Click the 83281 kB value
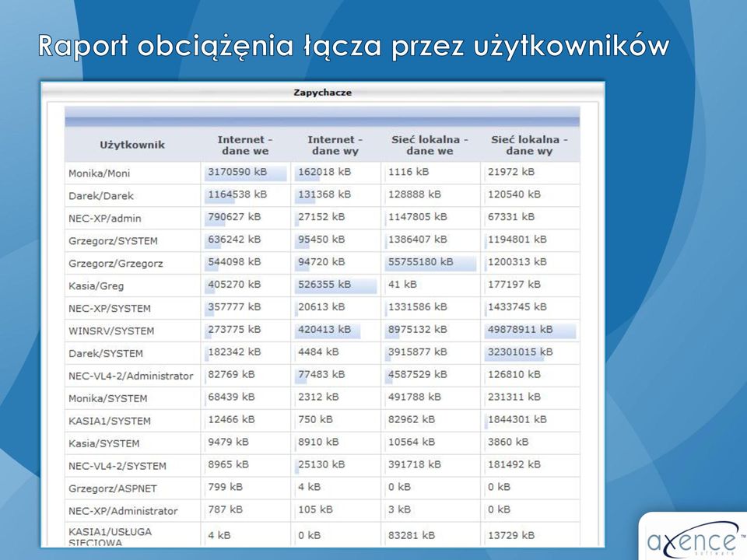747x560 pixels. pos(412,535)
